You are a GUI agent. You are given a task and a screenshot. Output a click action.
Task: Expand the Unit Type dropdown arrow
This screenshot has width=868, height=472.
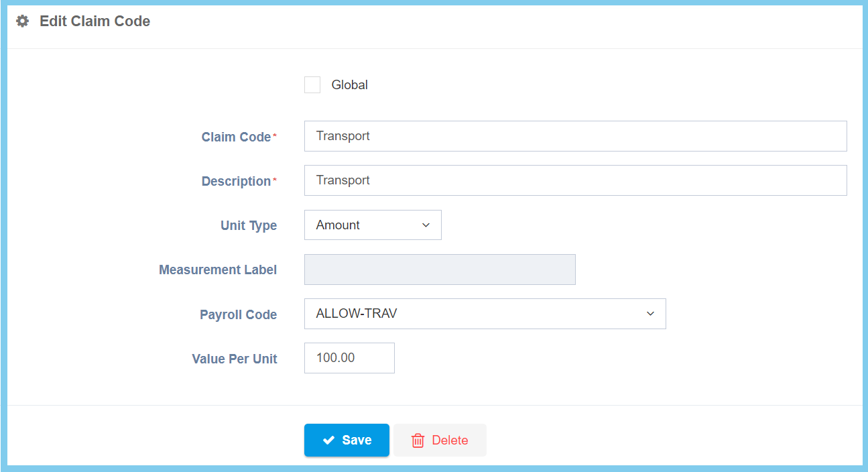tap(426, 225)
